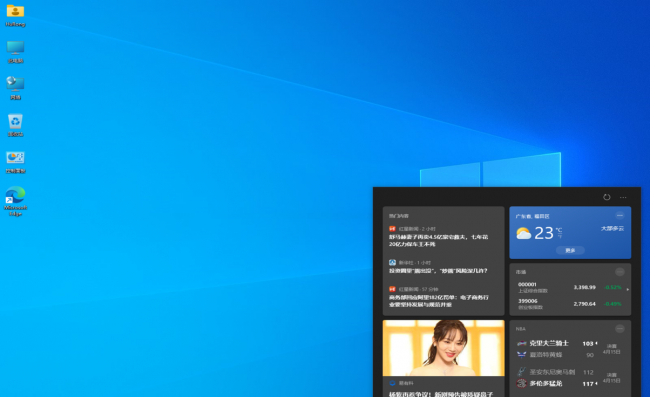Screen dimensions: 650x397
Task: Switch the weather unit to Fahrenheit
Action: tap(559, 237)
